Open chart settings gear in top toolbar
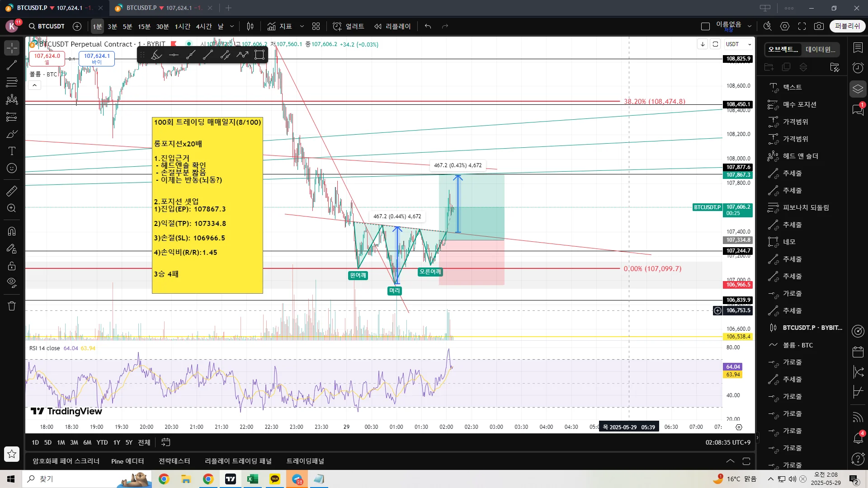The height and width of the screenshot is (488, 868). coord(785,26)
